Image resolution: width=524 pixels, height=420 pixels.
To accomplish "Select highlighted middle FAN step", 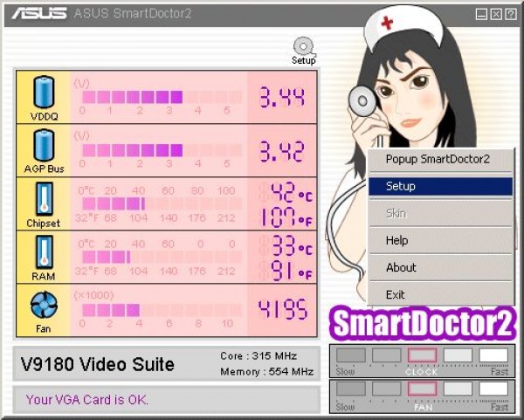I will 422,389.
